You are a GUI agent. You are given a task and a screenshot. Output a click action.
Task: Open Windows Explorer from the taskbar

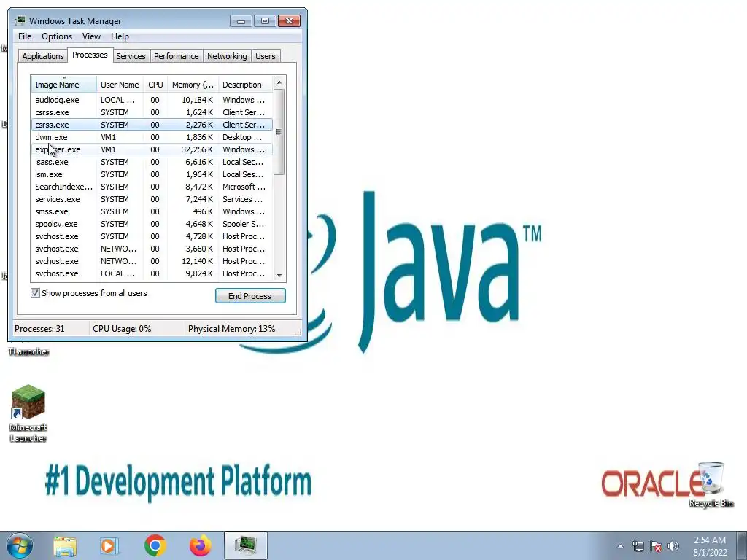coord(65,546)
